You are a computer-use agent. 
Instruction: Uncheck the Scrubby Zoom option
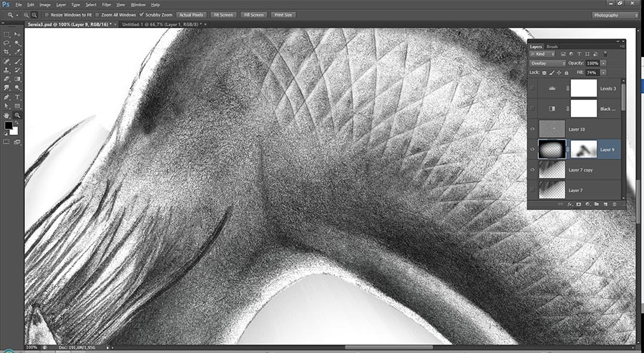(x=142, y=14)
